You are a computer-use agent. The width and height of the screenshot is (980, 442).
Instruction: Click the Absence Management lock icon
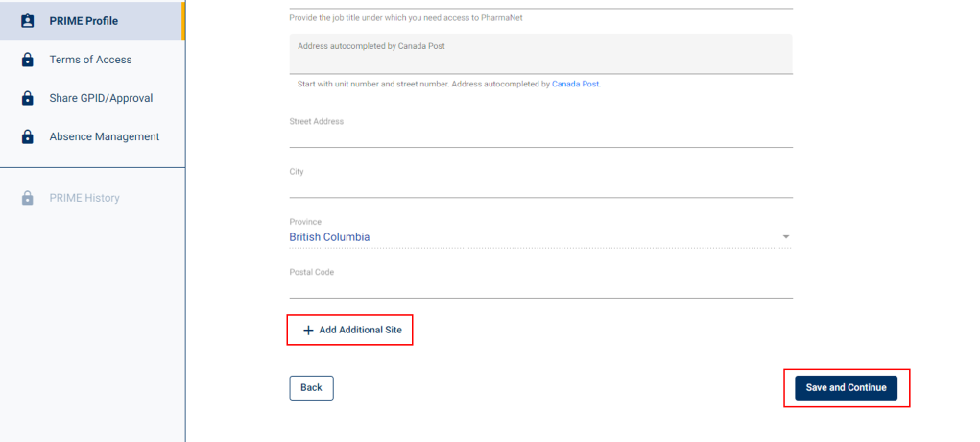pos(28,136)
